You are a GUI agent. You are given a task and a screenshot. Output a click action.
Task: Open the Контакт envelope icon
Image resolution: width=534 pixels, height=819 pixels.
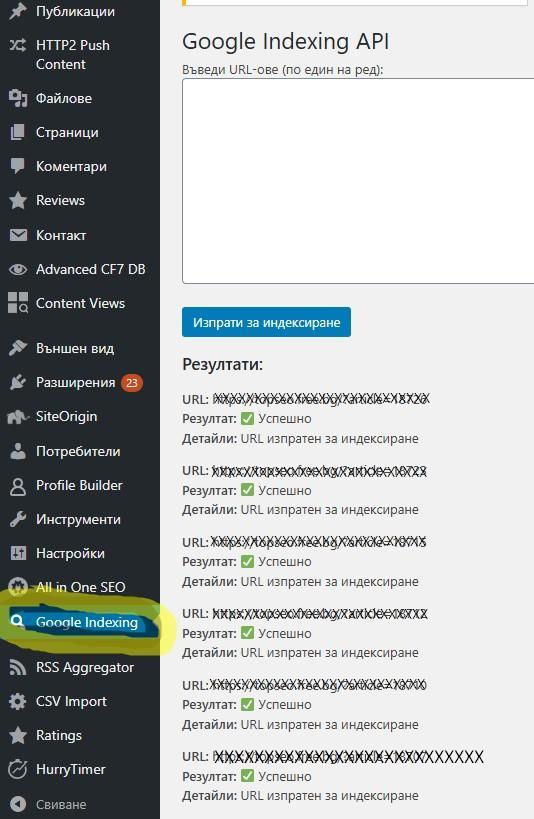pyautogui.click(x=18, y=235)
